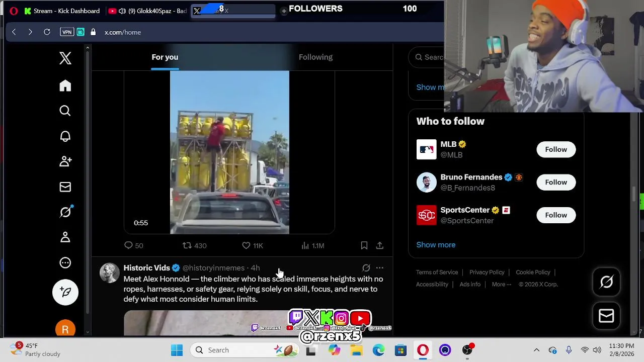Open floating Messages button

coord(606,316)
